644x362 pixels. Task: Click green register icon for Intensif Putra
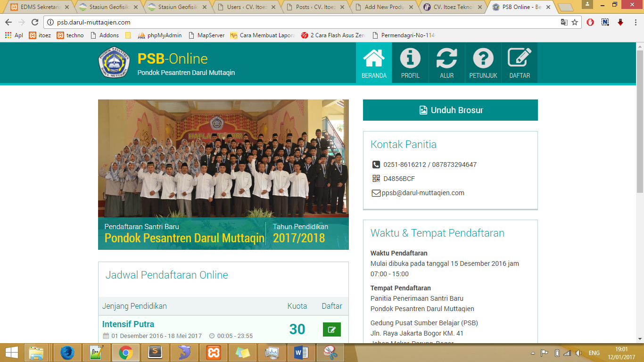pyautogui.click(x=332, y=329)
